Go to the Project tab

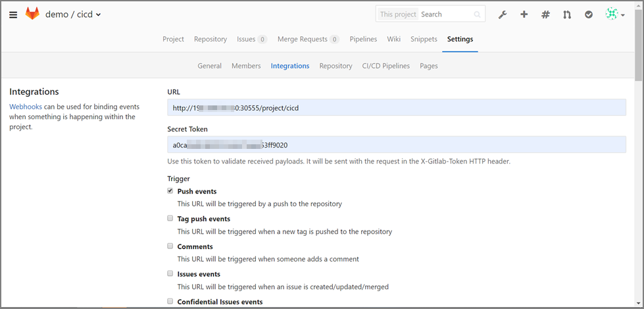point(173,39)
